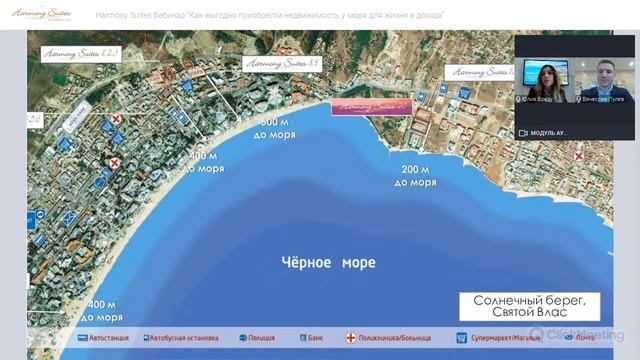Click the bus station icon in legend
640x360 pixels.
point(82,338)
